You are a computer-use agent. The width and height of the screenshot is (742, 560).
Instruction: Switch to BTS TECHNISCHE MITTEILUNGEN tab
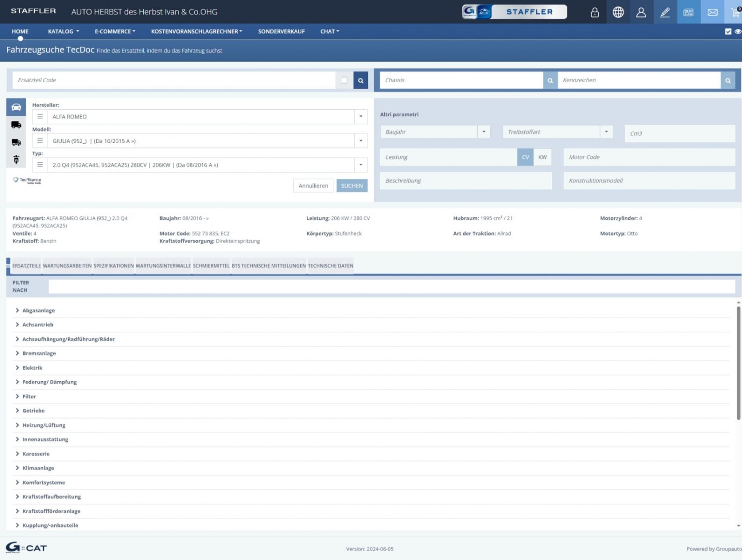(x=269, y=266)
